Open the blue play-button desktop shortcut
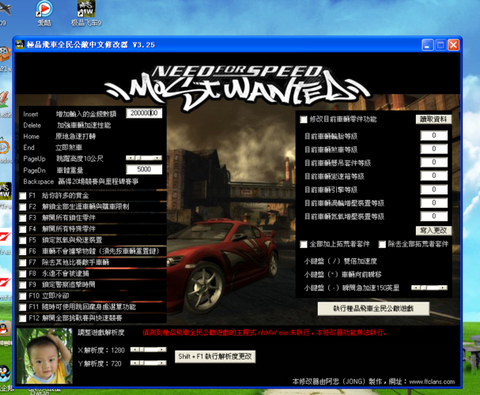 click(x=44, y=13)
